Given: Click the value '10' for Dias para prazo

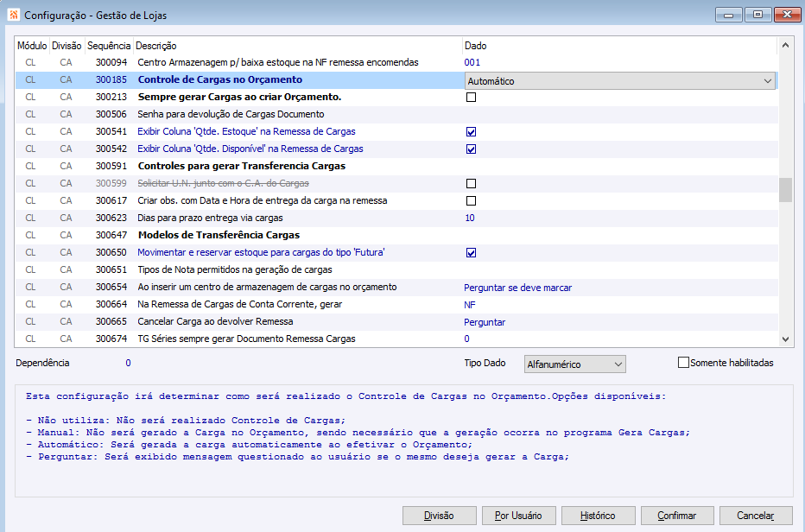Looking at the screenshot, I should (x=470, y=218).
